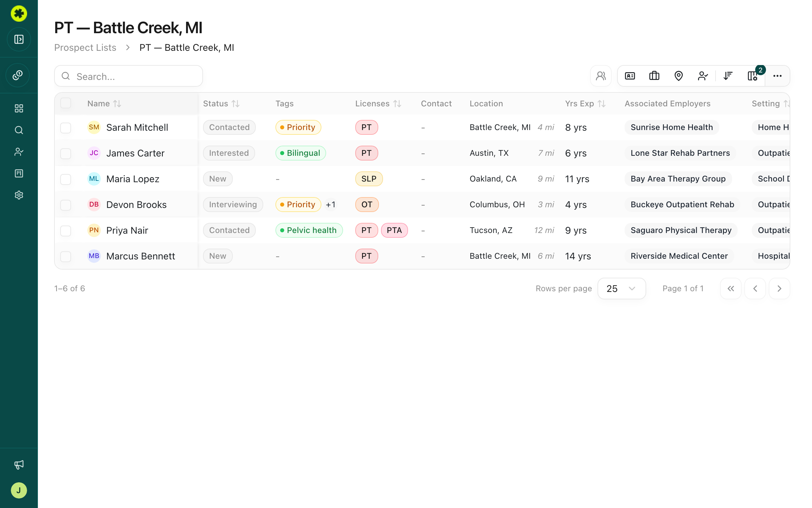
Task: Open the Rows per page 25 dropdown
Action: (x=622, y=289)
